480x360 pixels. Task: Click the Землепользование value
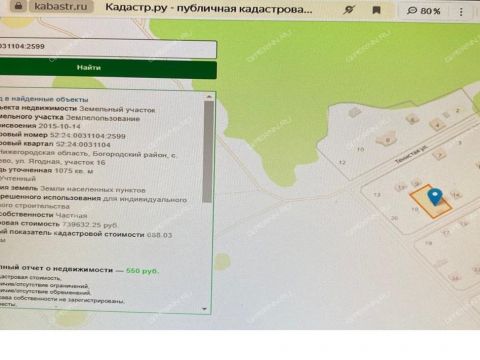click(103, 118)
